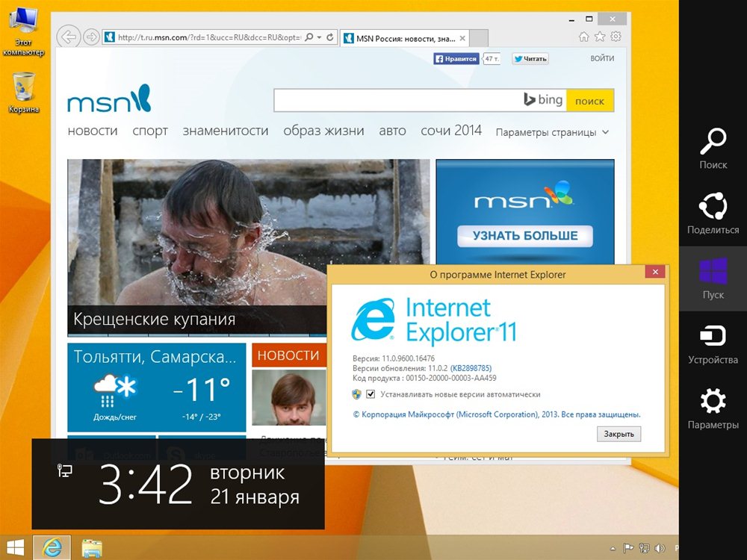Click Internet Explorer on the taskbar
The height and width of the screenshot is (560, 747).
(52, 547)
